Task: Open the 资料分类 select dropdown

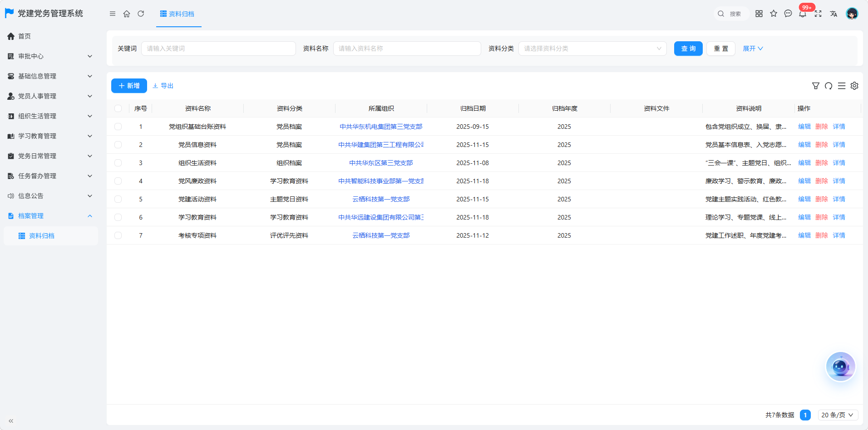Action: 592,49
